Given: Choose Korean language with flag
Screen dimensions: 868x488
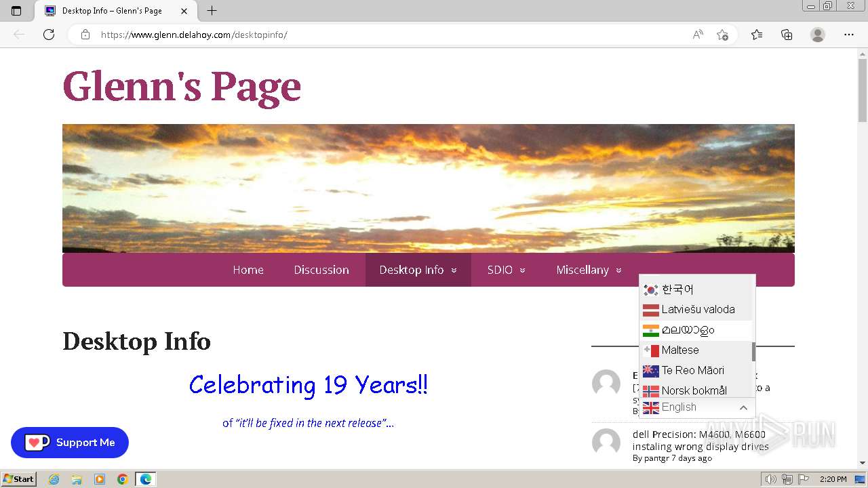Looking at the screenshot, I should click(x=696, y=289).
